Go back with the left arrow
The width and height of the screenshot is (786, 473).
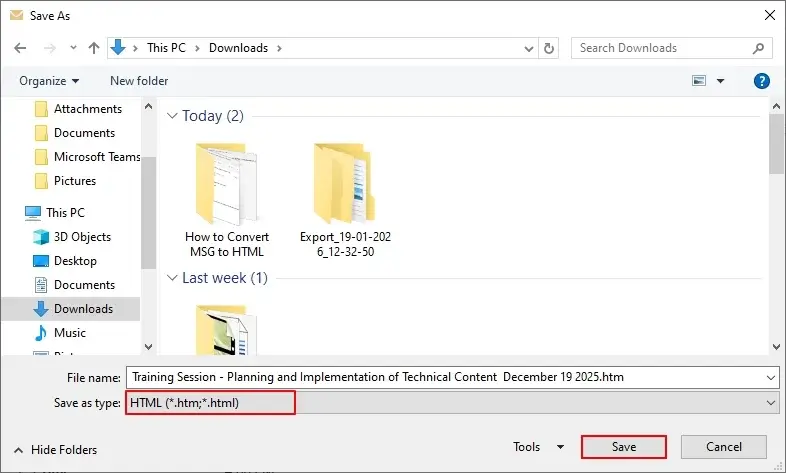click(x=20, y=48)
